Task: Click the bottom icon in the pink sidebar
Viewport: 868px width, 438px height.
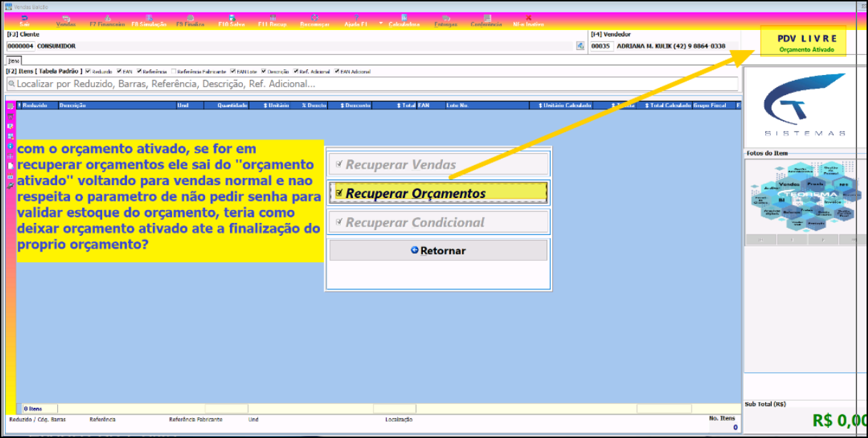Action: (10, 186)
